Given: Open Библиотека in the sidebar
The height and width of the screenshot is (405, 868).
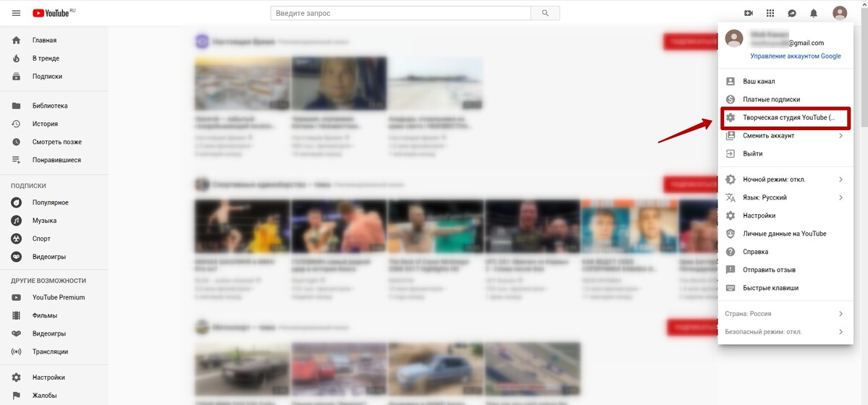Looking at the screenshot, I should click(54, 106).
